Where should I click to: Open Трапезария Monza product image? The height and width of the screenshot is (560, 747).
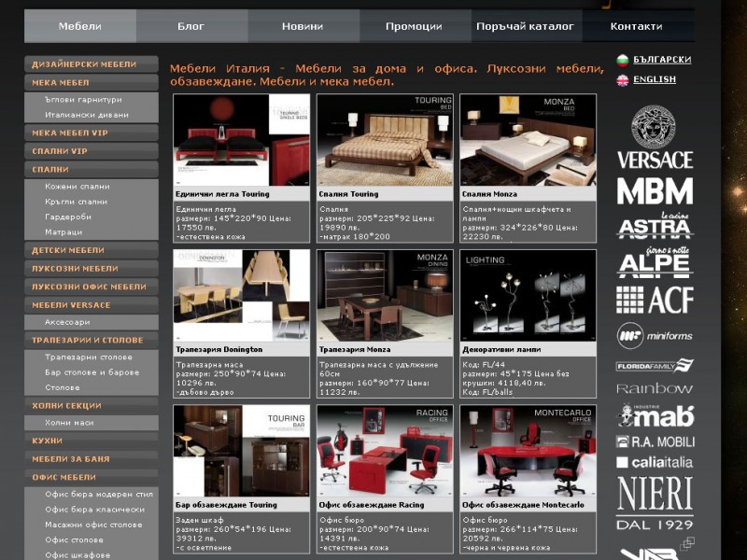[385, 295]
